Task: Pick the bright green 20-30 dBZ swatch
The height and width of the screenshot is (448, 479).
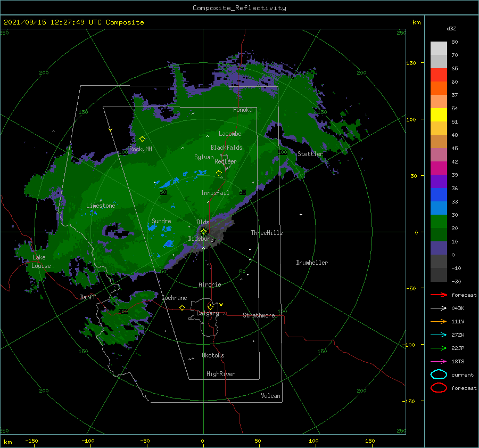Action: 439,221
